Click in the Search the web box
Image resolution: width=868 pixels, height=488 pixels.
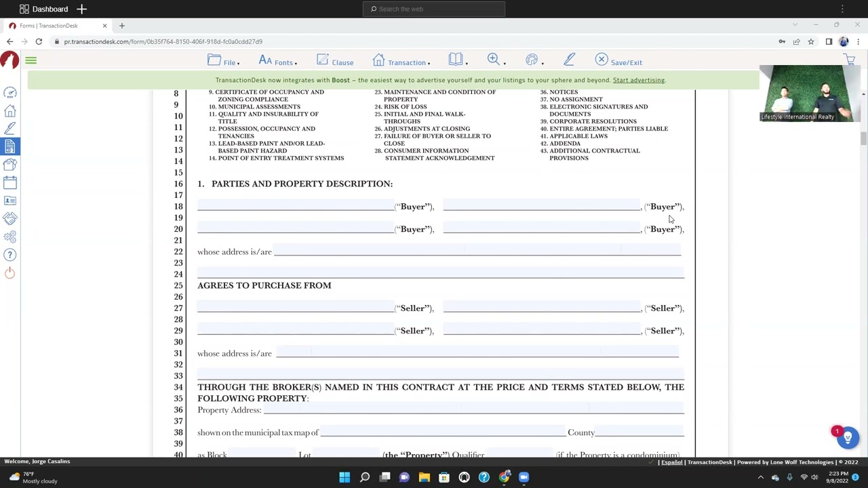[x=434, y=9]
